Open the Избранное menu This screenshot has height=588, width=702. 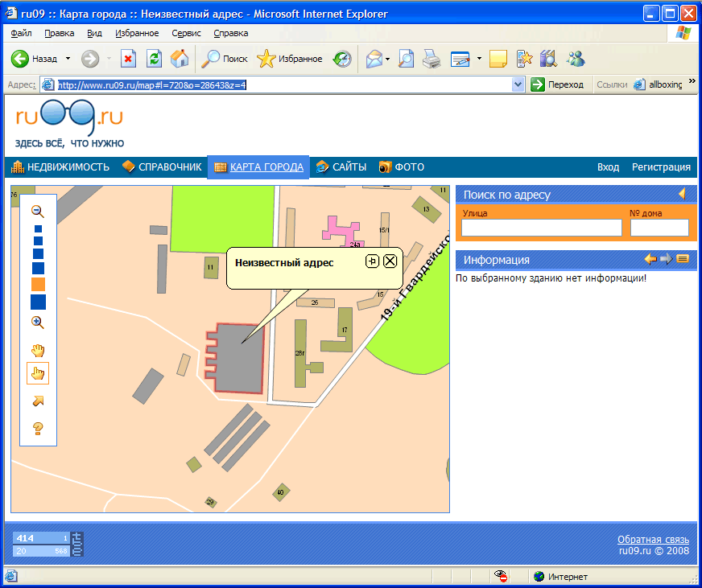pos(137,33)
